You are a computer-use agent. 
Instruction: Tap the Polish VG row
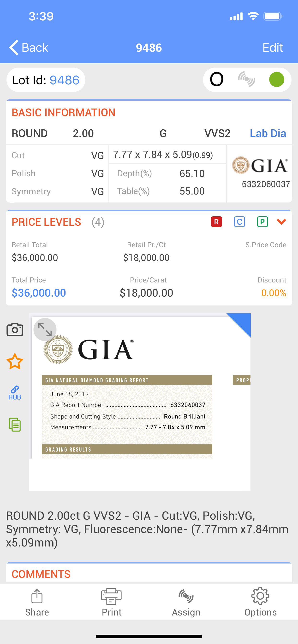58,173
